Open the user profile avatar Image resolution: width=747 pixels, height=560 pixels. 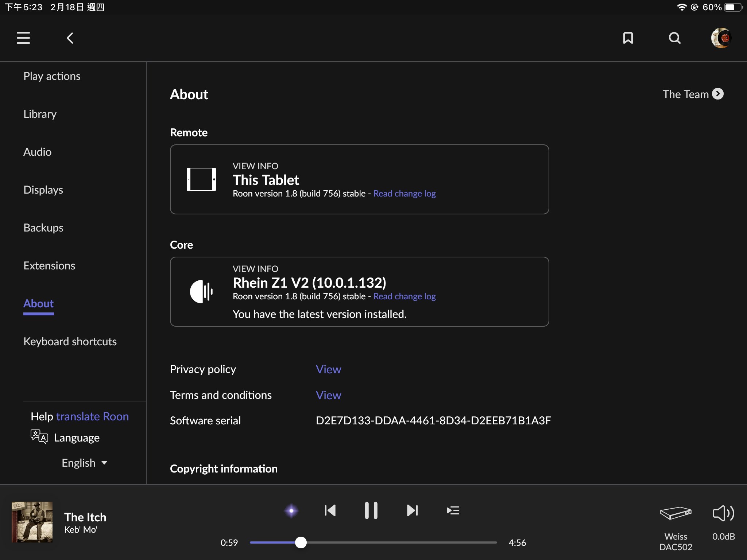[721, 38]
